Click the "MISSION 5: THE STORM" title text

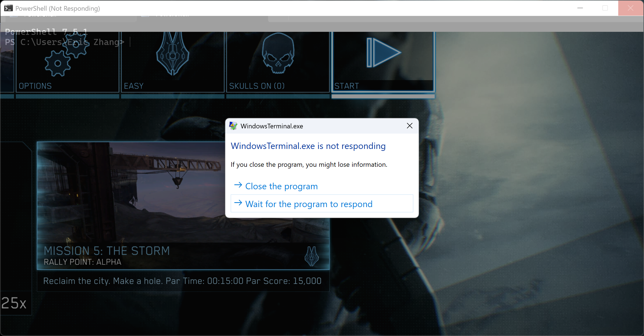pyautogui.click(x=107, y=251)
